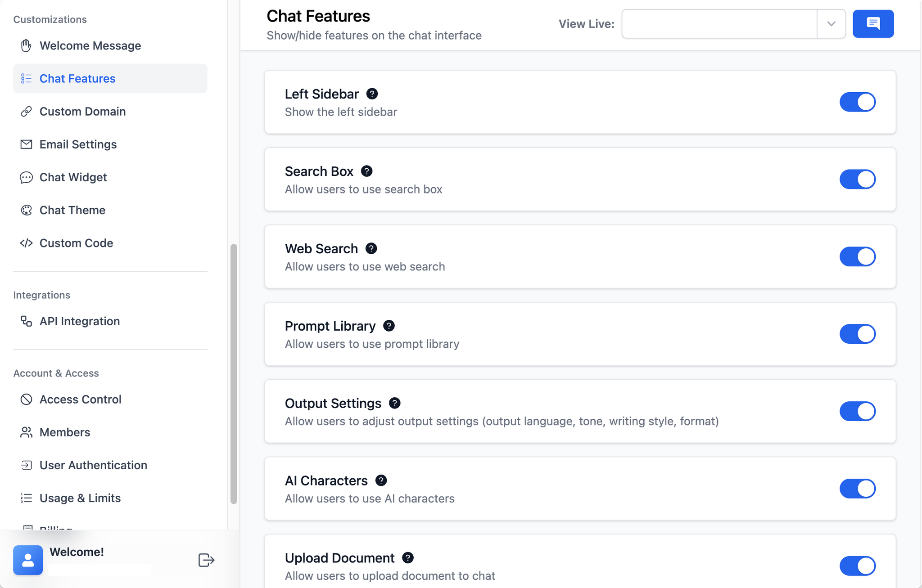
Task: Click the Web Search help question icon
Action: point(371,248)
